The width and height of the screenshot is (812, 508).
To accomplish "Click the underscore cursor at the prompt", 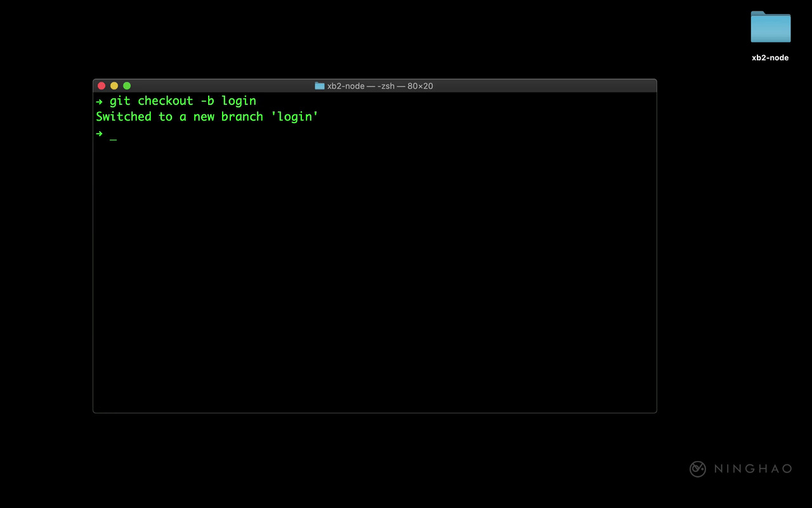I will [x=113, y=136].
